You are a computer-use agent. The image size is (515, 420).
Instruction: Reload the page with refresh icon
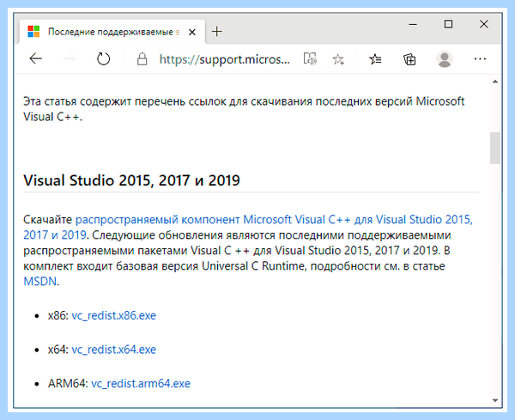103,58
